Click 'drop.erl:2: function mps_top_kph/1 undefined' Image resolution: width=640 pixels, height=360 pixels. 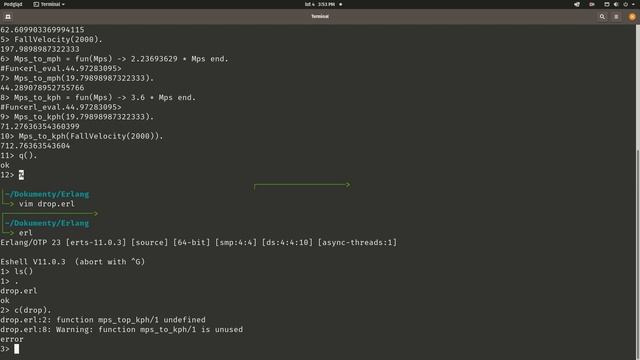[x=103, y=320]
